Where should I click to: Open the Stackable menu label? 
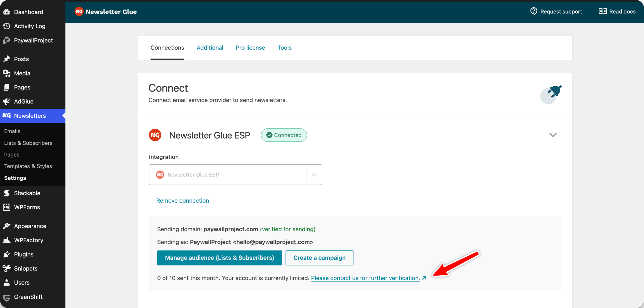pos(27,193)
